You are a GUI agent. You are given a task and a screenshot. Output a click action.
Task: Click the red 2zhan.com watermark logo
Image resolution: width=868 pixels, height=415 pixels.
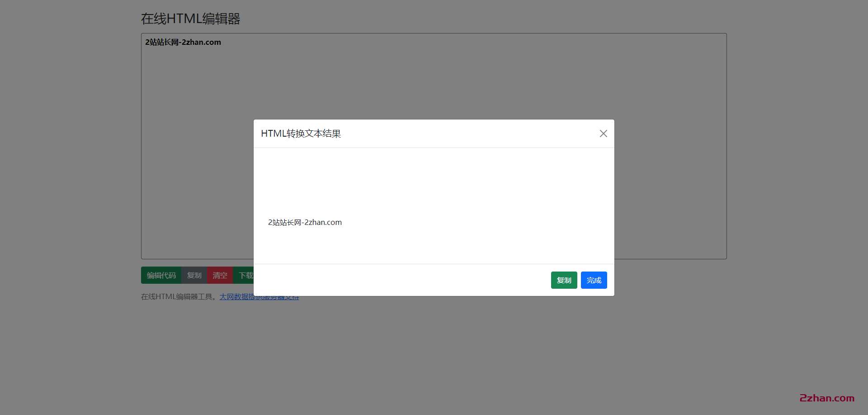point(826,398)
